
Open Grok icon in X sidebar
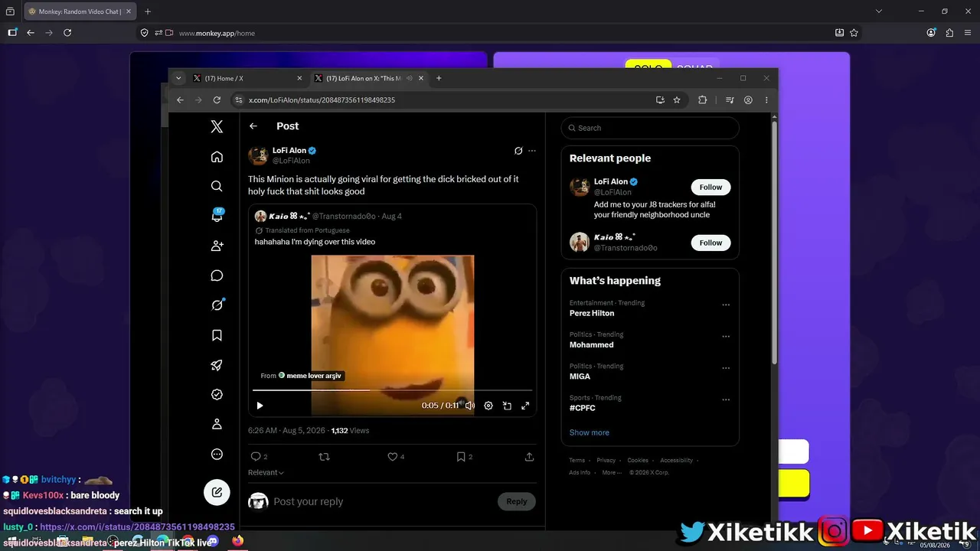217,305
